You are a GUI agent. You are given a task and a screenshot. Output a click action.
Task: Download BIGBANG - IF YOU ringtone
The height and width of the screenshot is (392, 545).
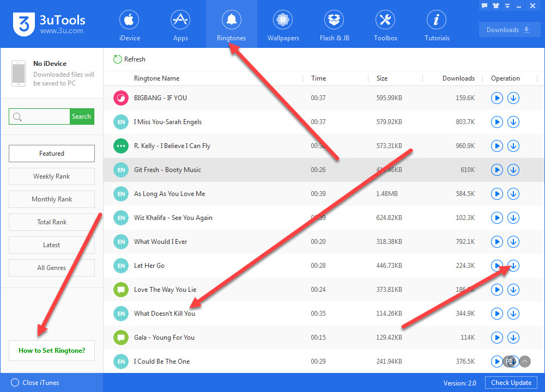(513, 98)
